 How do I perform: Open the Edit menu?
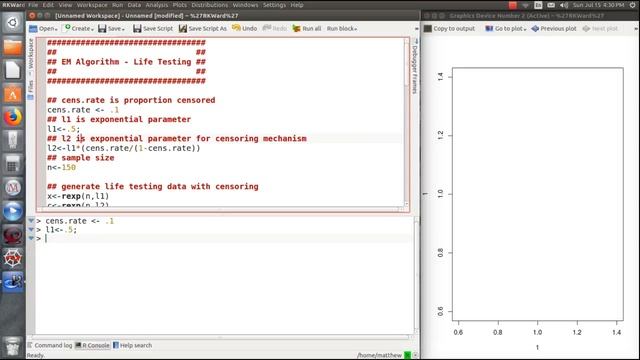(x=48, y=5)
